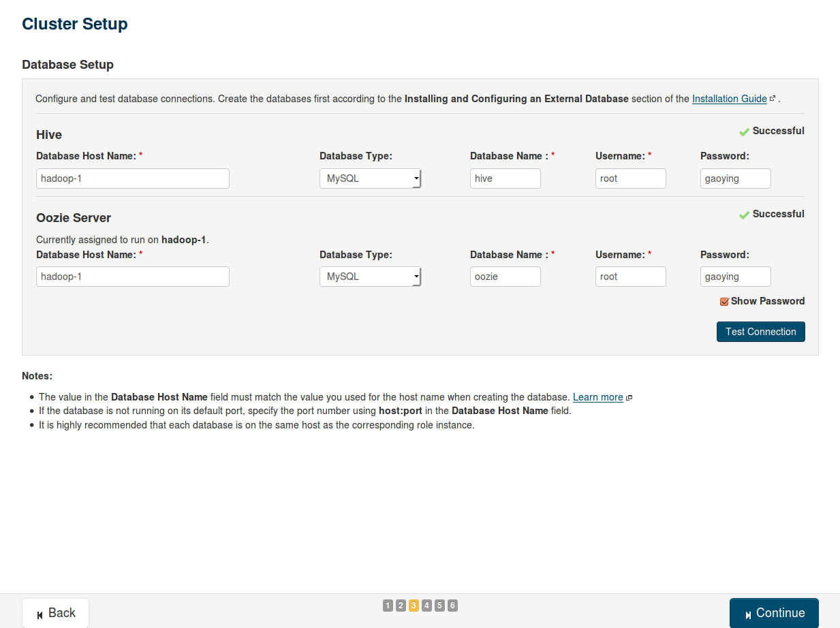The width and height of the screenshot is (840, 628).
Task: Click the Oozie Database Name field
Action: pyautogui.click(x=505, y=277)
